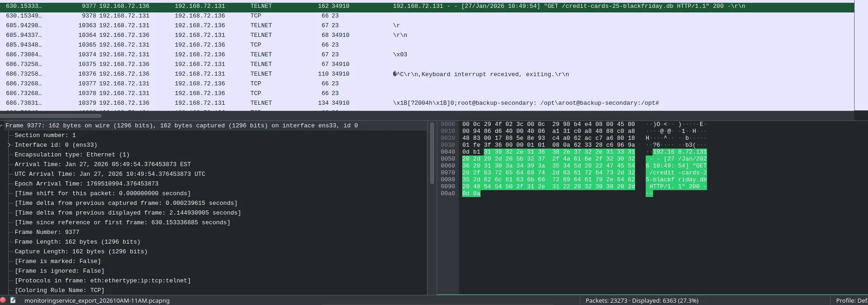Viewport: 868px width, 305px height.
Task: Click status bar file name monitoringservice_export pcapng
Action: point(97,300)
